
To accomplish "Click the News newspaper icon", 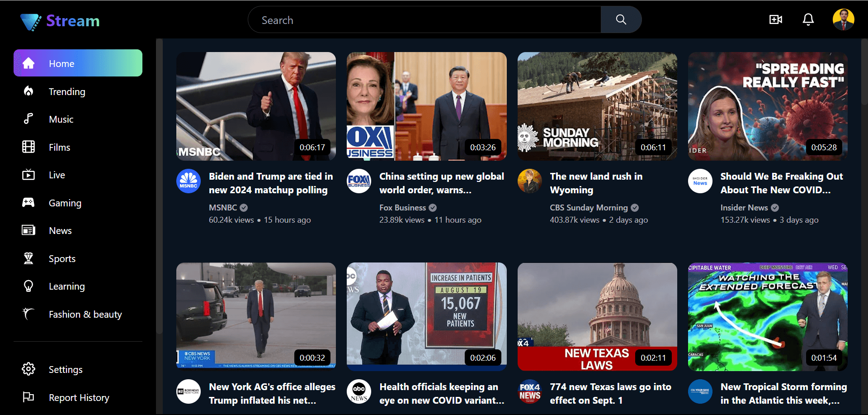I will [28, 230].
